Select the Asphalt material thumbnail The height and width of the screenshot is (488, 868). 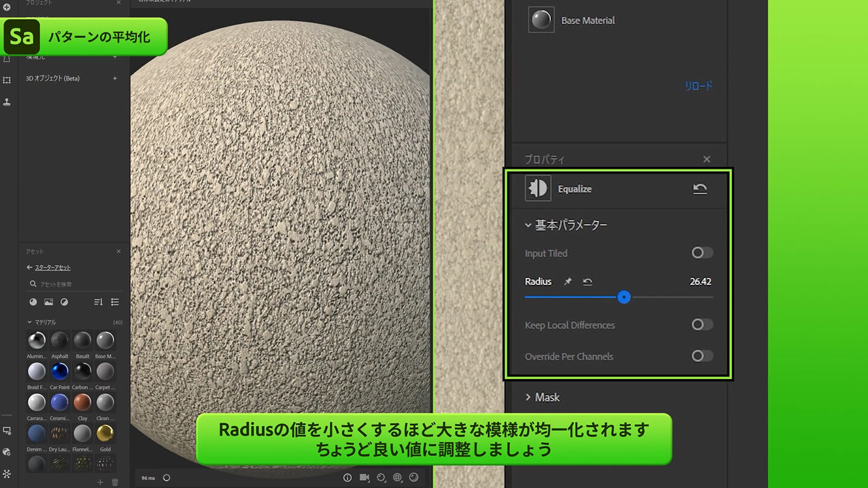click(60, 340)
